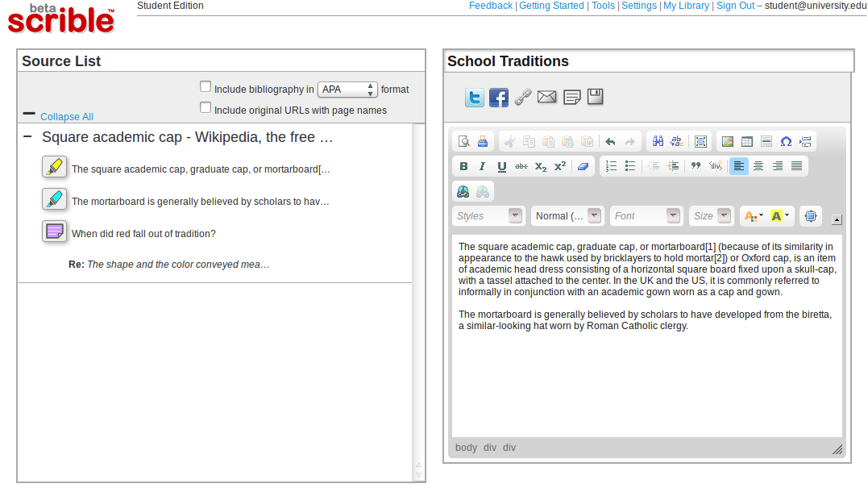Screen dimensions: 868x488
Task: Insert a table into the document
Action: [747, 142]
